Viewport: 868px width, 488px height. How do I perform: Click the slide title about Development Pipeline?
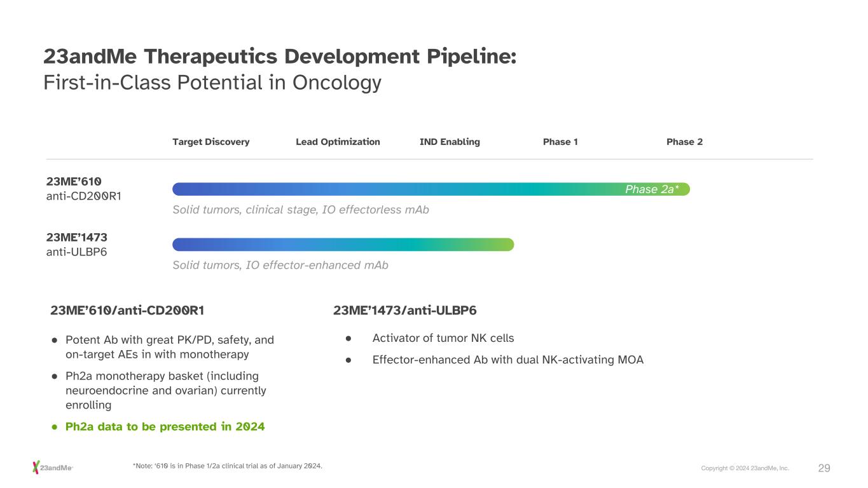coord(279,57)
